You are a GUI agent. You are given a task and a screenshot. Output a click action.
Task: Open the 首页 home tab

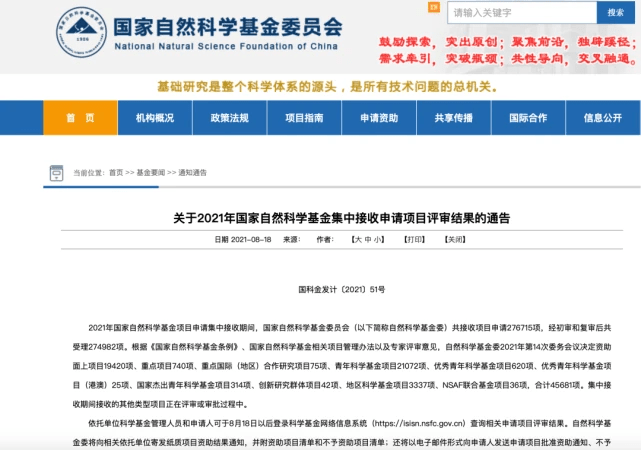click(80, 118)
